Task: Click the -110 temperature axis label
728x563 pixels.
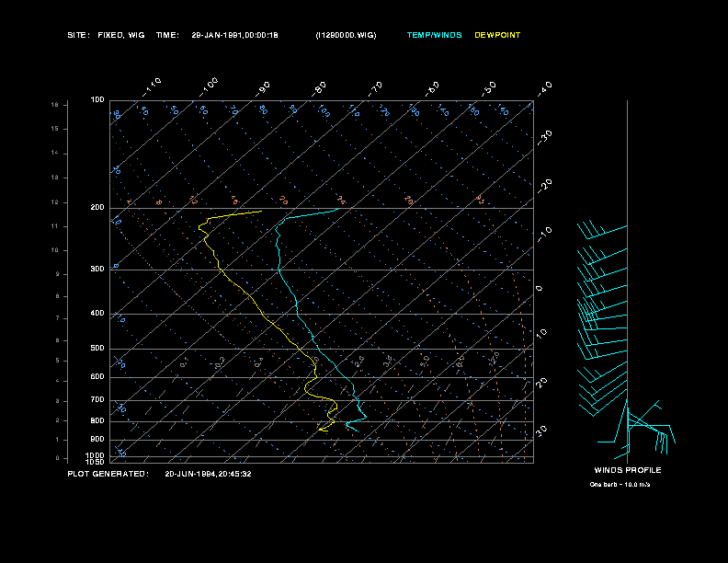Action: tap(152, 87)
